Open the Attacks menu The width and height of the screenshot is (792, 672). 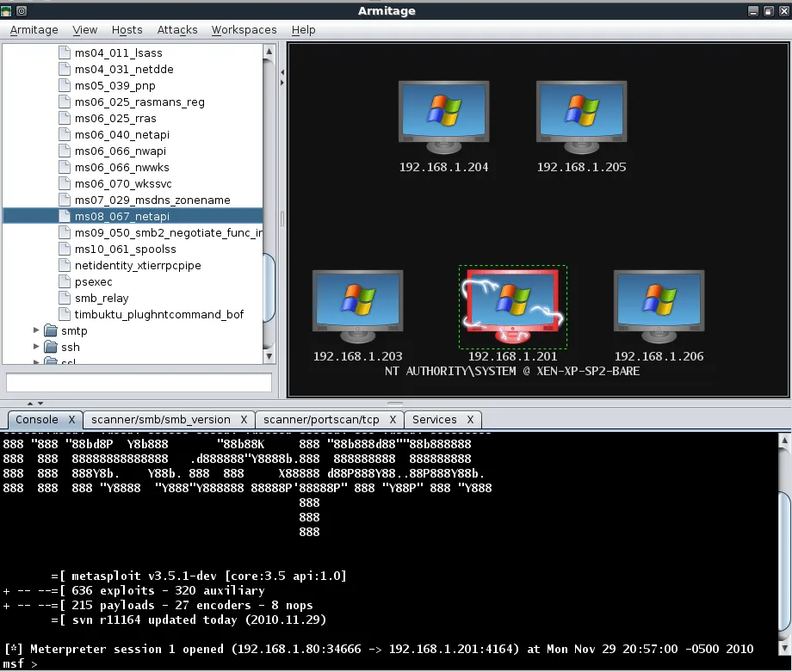[177, 29]
